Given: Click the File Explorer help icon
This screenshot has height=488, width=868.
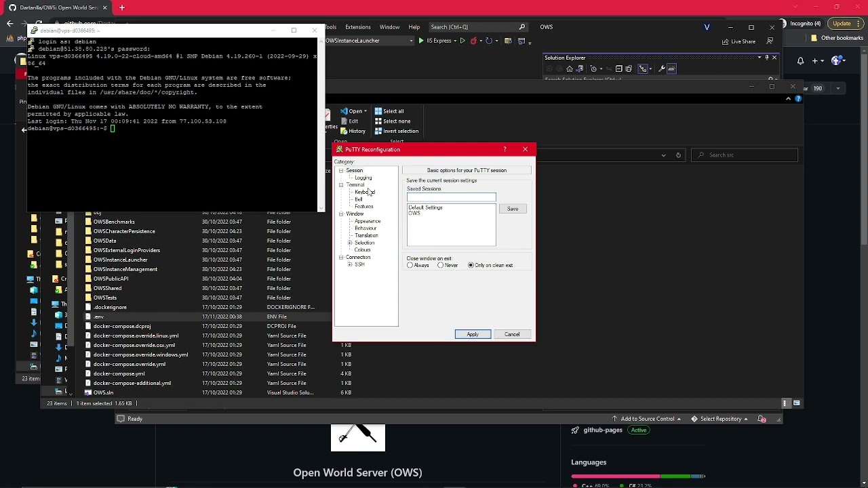Looking at the screenshot, I should tap(798, 99).
